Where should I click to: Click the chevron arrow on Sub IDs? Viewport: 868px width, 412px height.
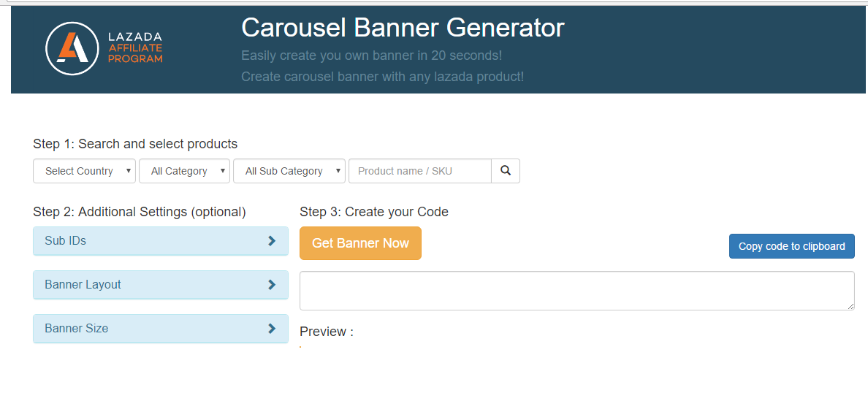272,241
